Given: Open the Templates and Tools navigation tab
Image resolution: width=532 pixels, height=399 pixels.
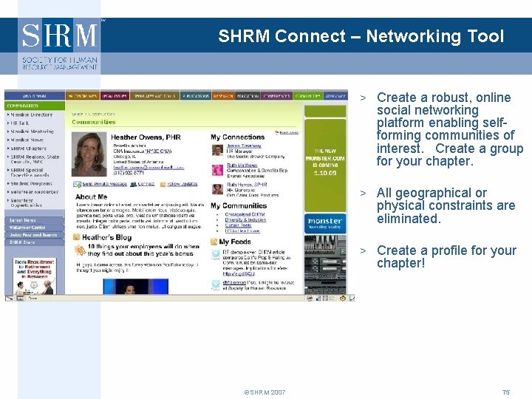Looking at the screenshot, I should 154,96.
